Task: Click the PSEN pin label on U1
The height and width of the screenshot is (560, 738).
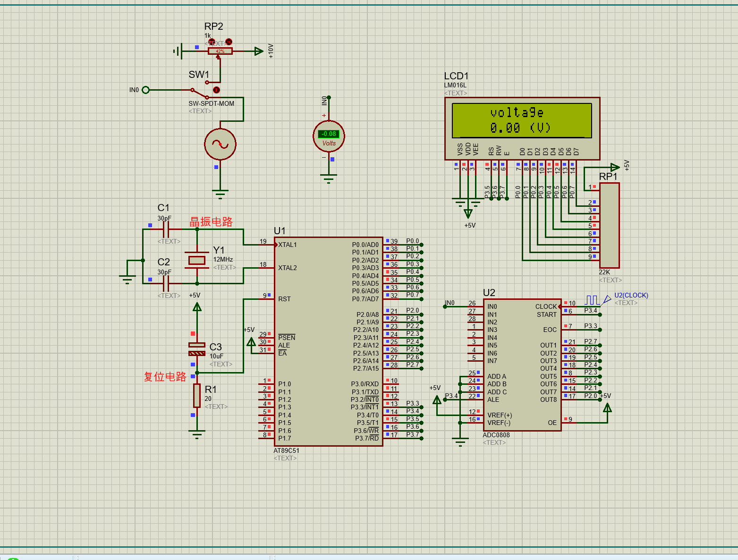Action: (x=287, y=337)
